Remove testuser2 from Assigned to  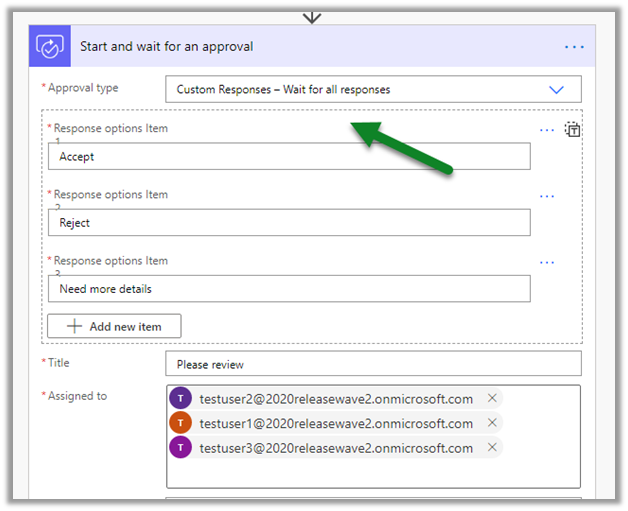[492, 398]
